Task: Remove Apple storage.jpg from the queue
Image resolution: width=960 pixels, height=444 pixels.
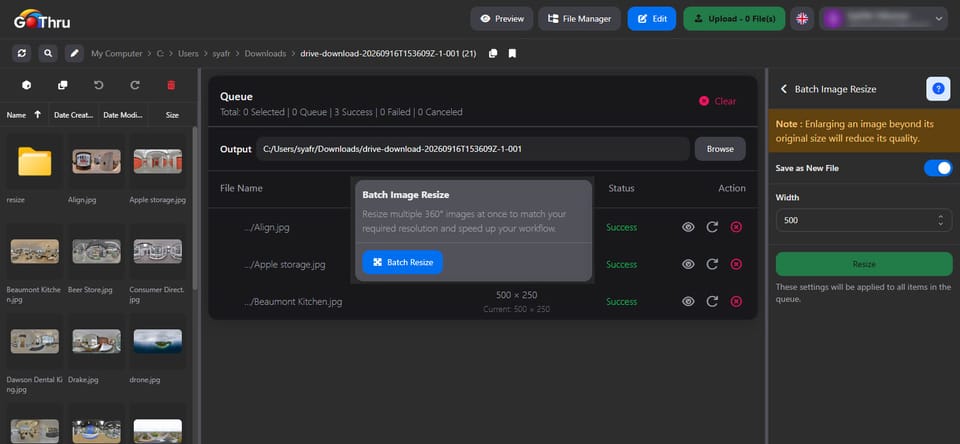Action: coord(737,265)
